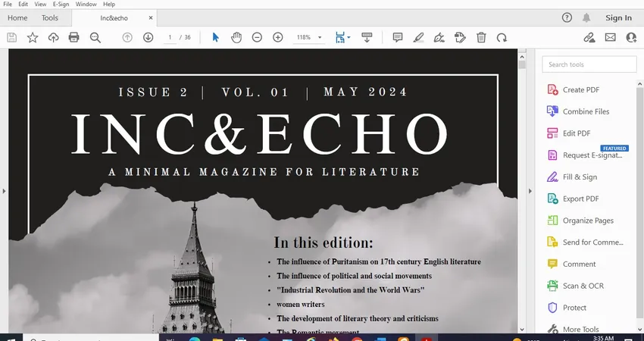The image size is (644, 341).
Task: Add star bookmark to file
Action: click(x=33, y=37)
